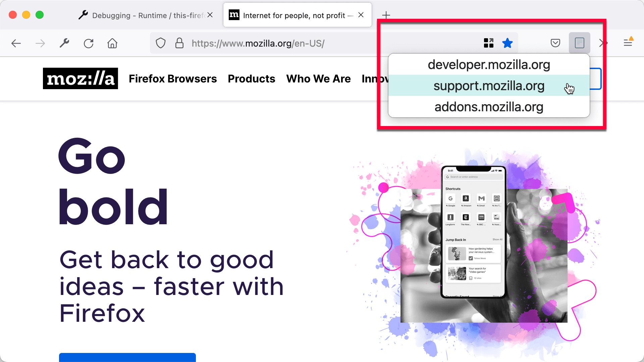
Task: Click the Products navigation link
Action: point(251,79)
